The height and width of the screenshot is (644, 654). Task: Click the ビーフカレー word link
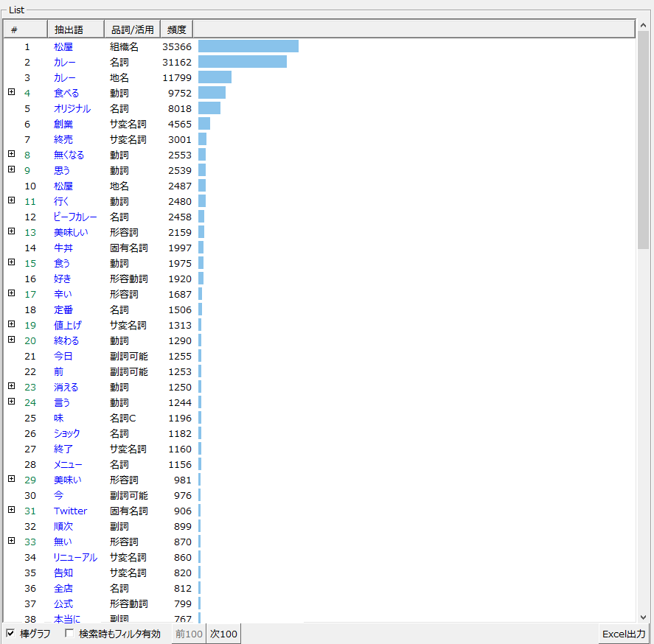pos(75,217)
